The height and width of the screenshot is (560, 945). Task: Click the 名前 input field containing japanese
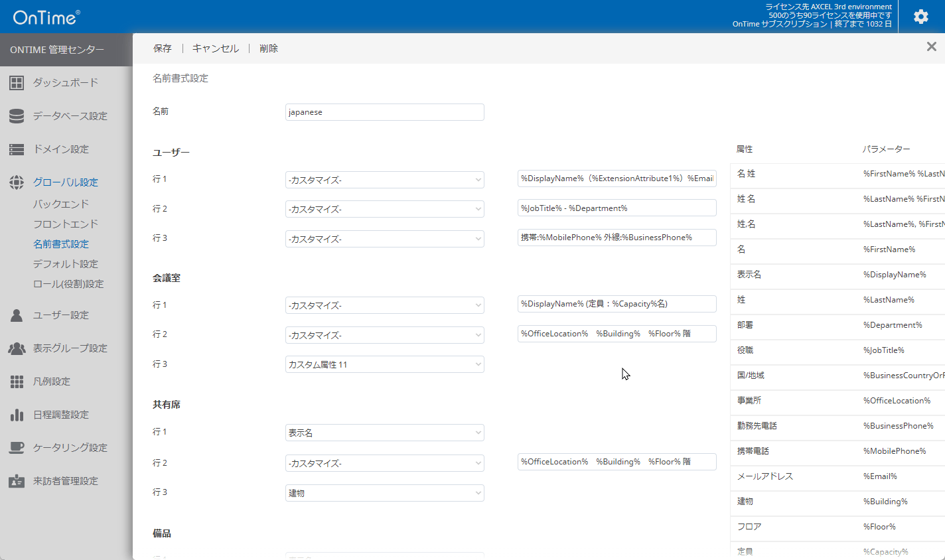[x=384, y=112]
